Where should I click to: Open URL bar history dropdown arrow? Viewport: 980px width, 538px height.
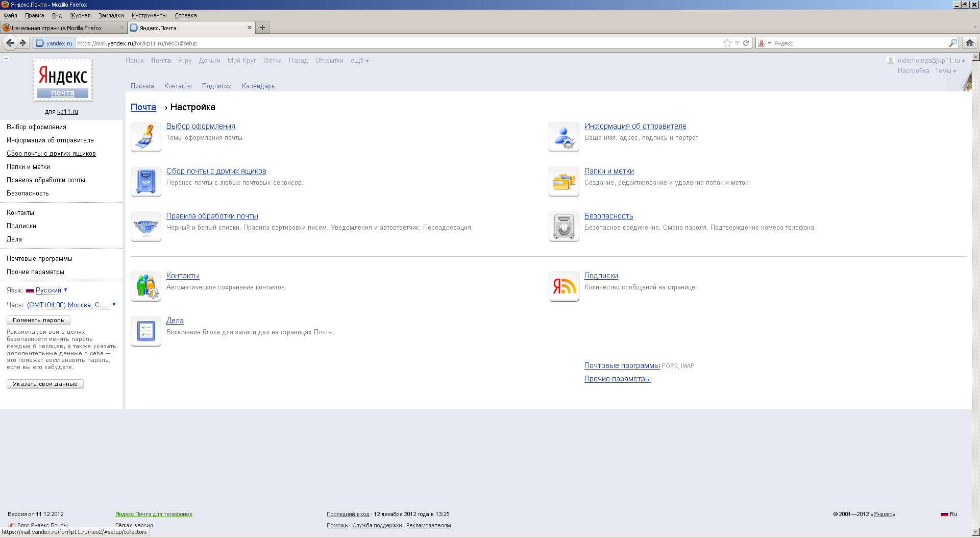[x=737, y=43]
